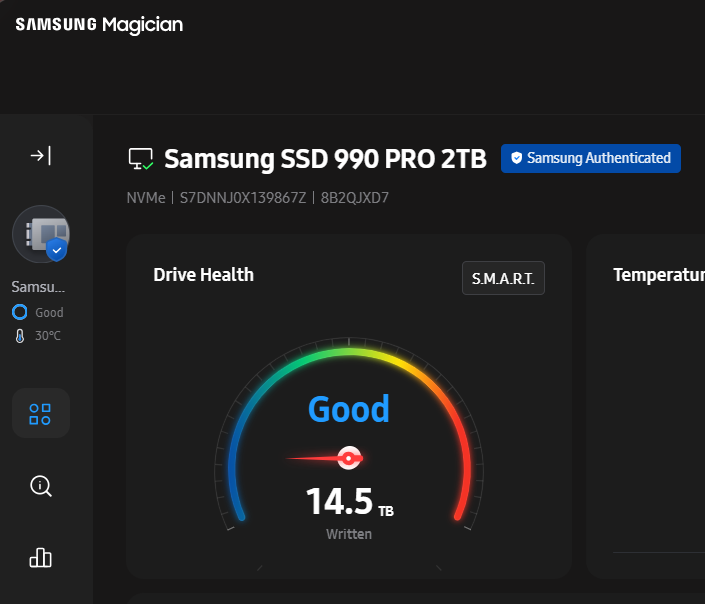
Task: Click the firmware version 8B2QJXD7
Action: (x=355, y=198)
